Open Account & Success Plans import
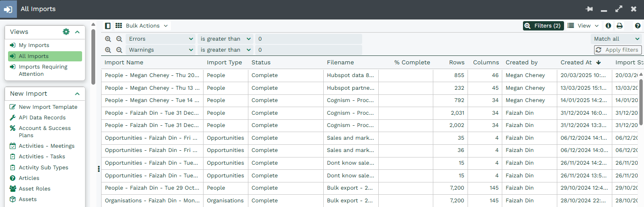The image size is (644, 207). 44,132
